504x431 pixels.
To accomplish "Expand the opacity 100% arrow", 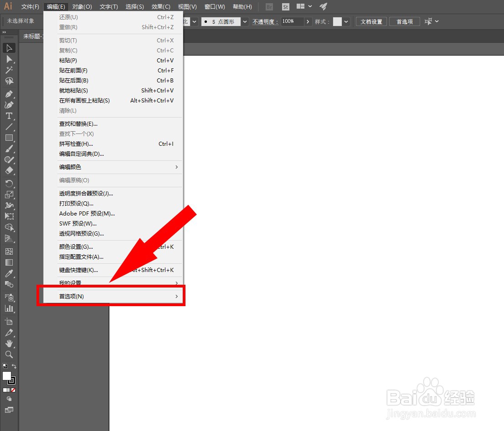I will pyautogui.click(x=308, y=21).
